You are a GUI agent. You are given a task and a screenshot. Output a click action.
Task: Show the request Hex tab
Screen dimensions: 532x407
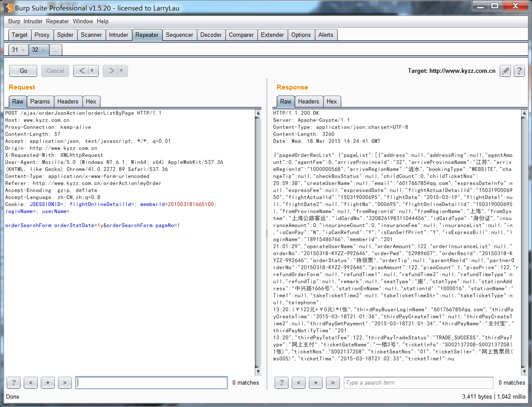(91, 101)
